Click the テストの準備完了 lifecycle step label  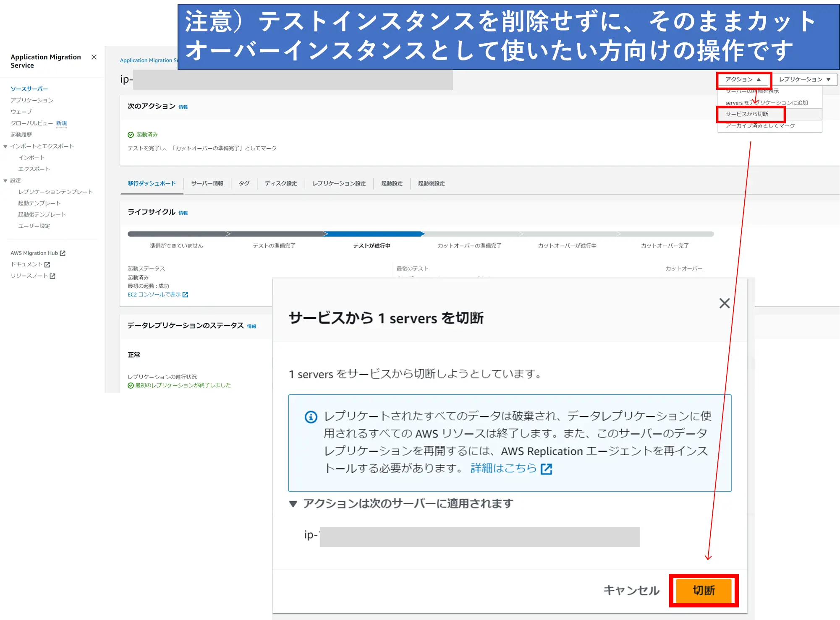pos(274,246)
